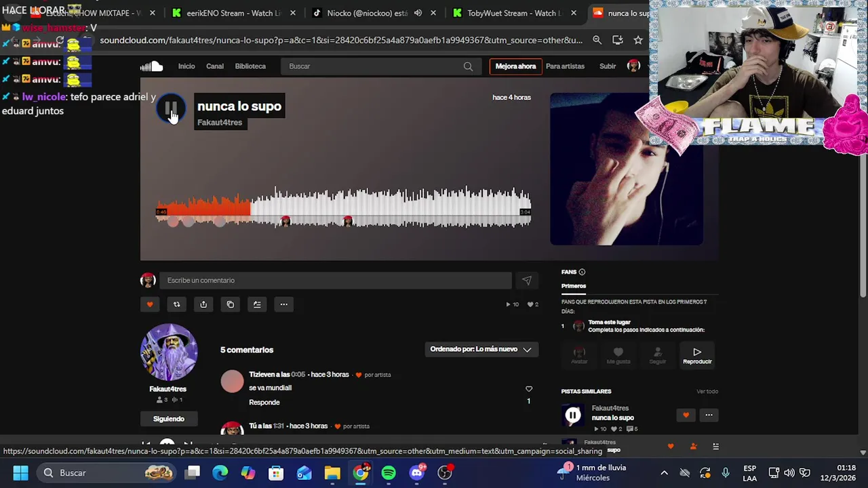Click Seguir step in fans panel
The image size is (868, 488).
658,355
